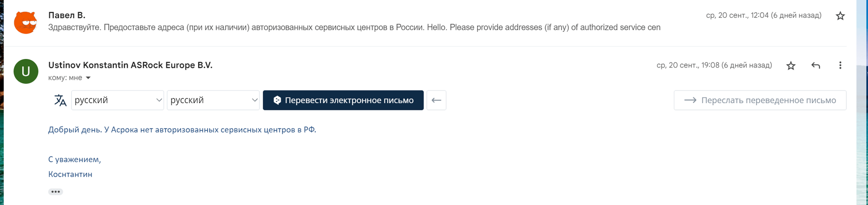Star the message from Ustinov Konstantin
868x205 pixels.
point(790,66)
